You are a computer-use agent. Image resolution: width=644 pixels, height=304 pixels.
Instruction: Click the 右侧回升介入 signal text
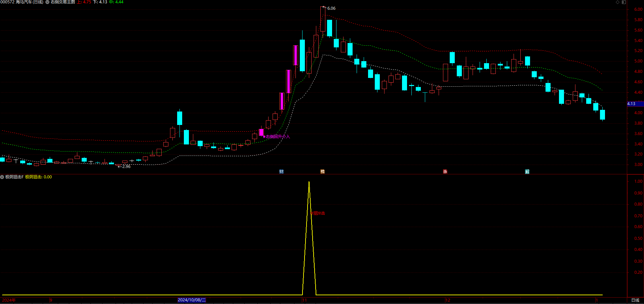point(278,137)
